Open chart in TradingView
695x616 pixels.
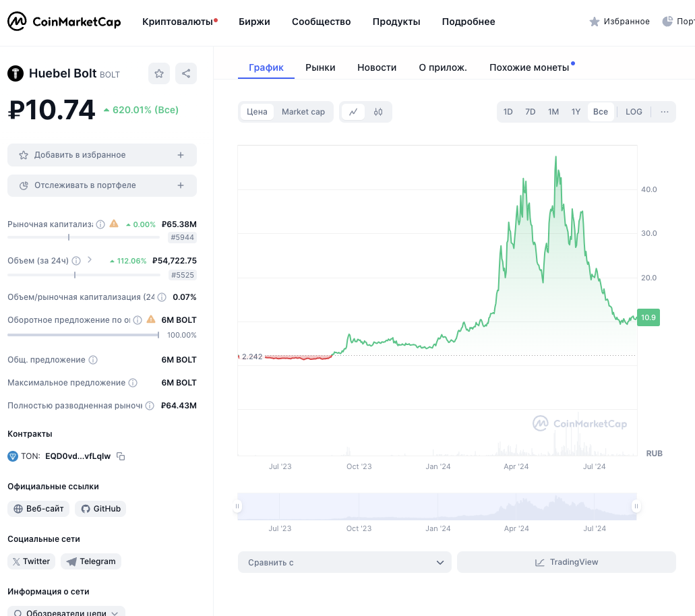point(566,562)
